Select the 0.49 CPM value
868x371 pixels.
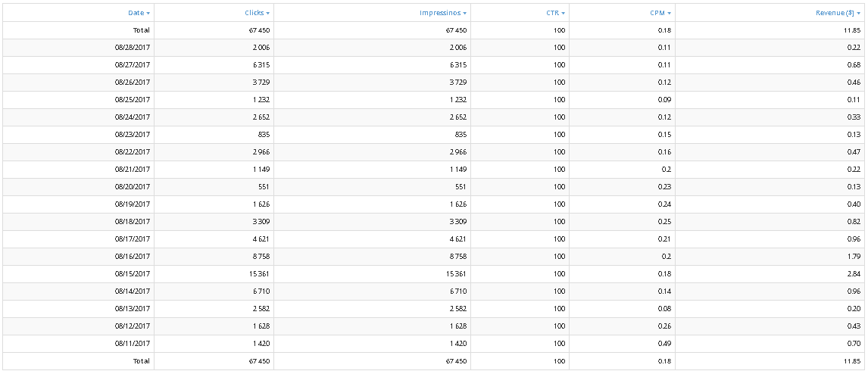coord(664,344)
